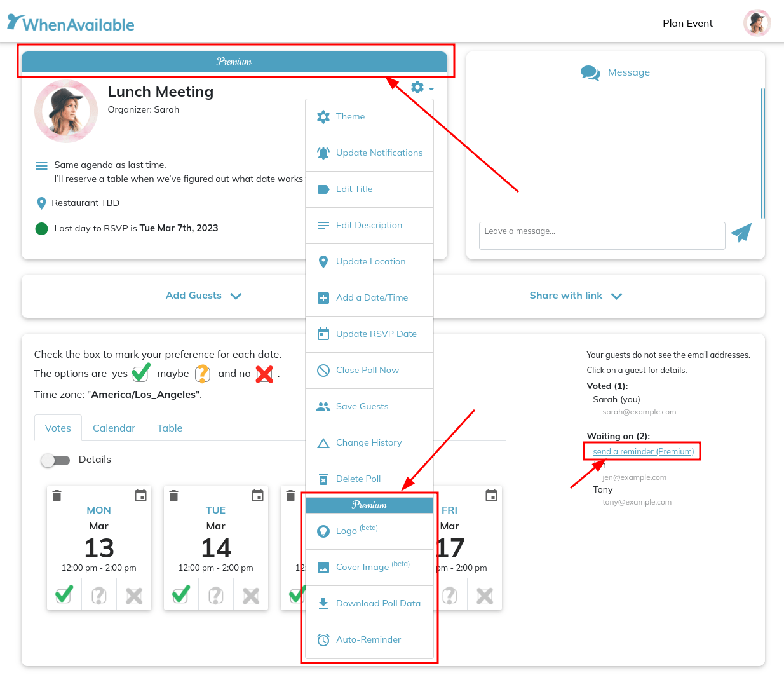Click the Change History triangle icon
784x675 pixels.
click(x=323, y=443)
